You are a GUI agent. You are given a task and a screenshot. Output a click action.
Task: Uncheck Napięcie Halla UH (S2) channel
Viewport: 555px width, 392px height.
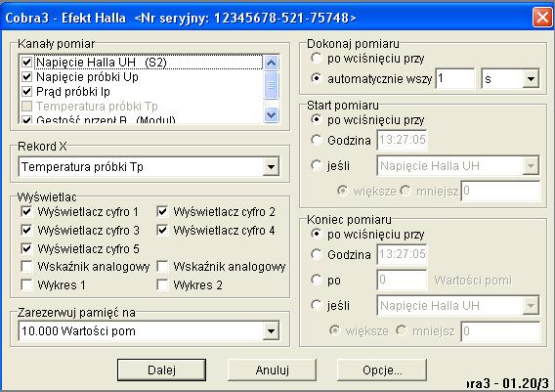pos(27,63)
